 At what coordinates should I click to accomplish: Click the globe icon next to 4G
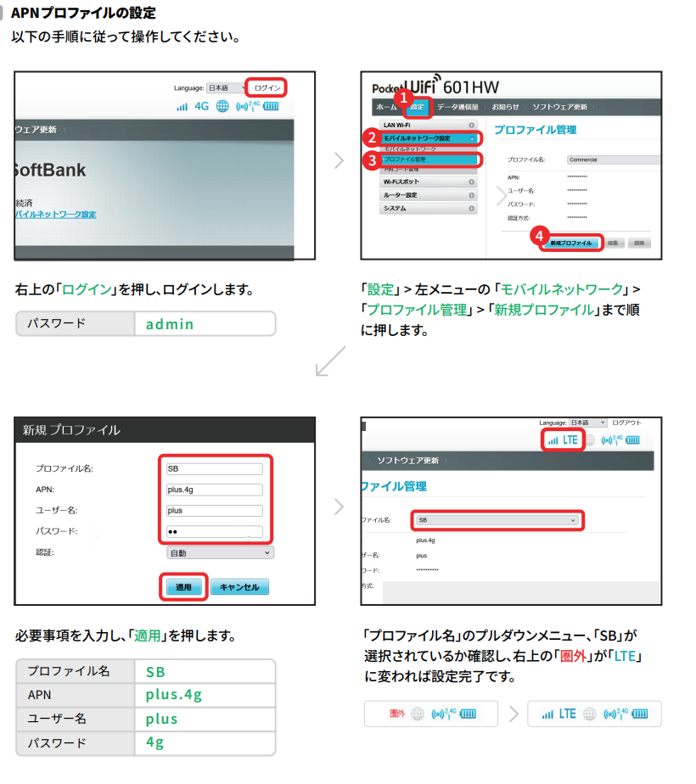click(x=222, y=106)
